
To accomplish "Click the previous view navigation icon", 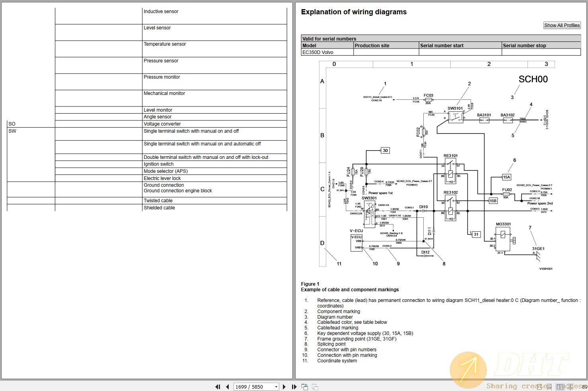I will [x=305, y=387].
